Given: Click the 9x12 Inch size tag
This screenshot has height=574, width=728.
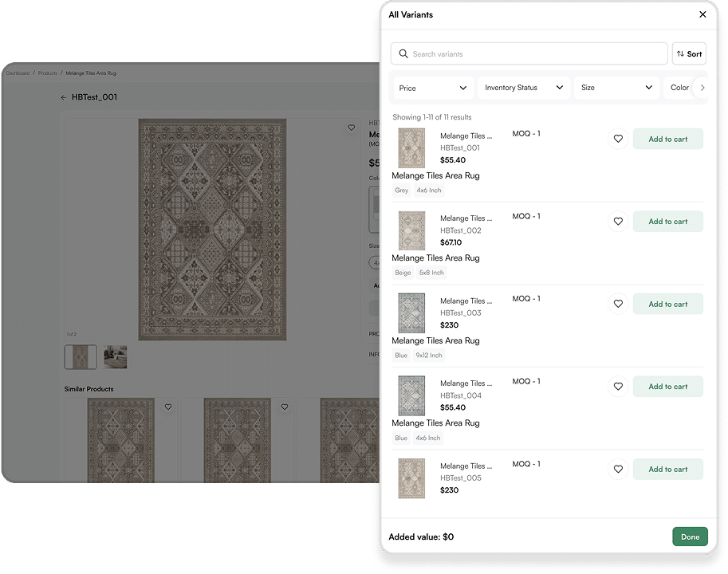Looking at the screenshot, I should 428,355.
